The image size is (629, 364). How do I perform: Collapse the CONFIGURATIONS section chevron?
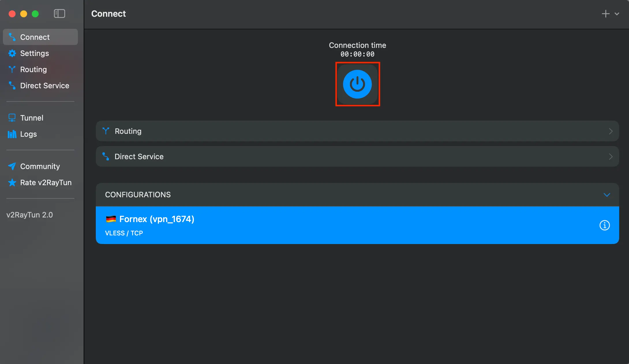[x=607, y=195]
